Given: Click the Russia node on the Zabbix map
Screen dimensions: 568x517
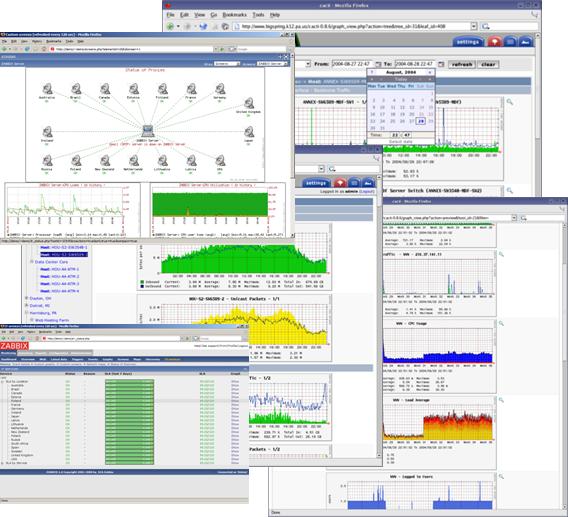Looking at the screenshot, I should pos(47,160).
